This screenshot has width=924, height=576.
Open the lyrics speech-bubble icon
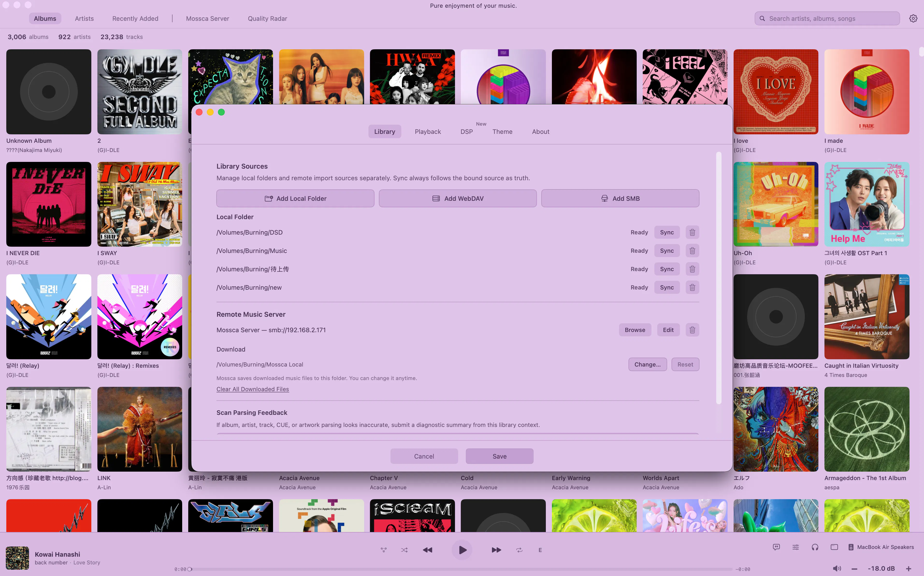776,547
